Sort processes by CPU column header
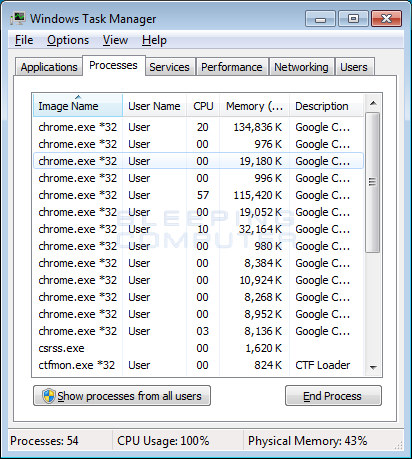412x459 pixels. (x=203, y=106)
